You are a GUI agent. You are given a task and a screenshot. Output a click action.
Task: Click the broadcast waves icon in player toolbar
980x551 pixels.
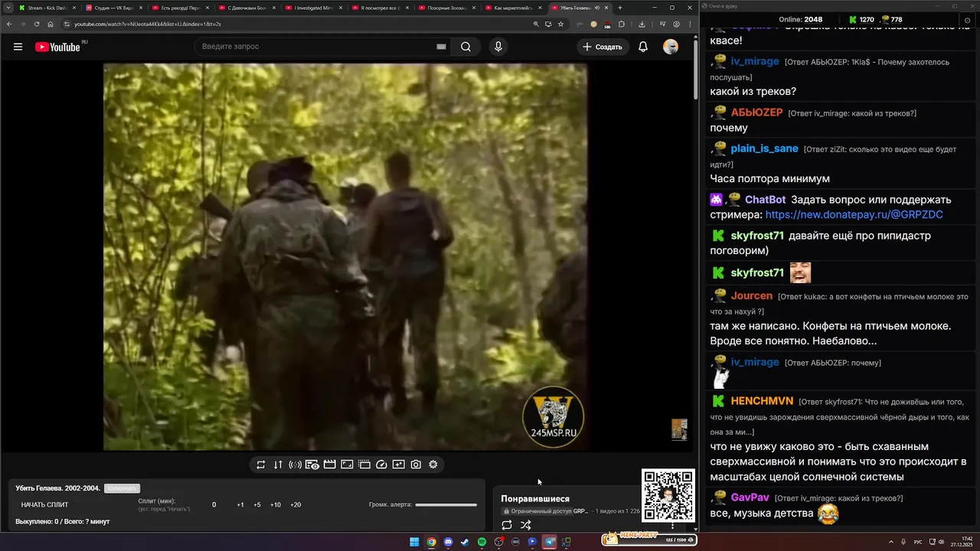295,465
